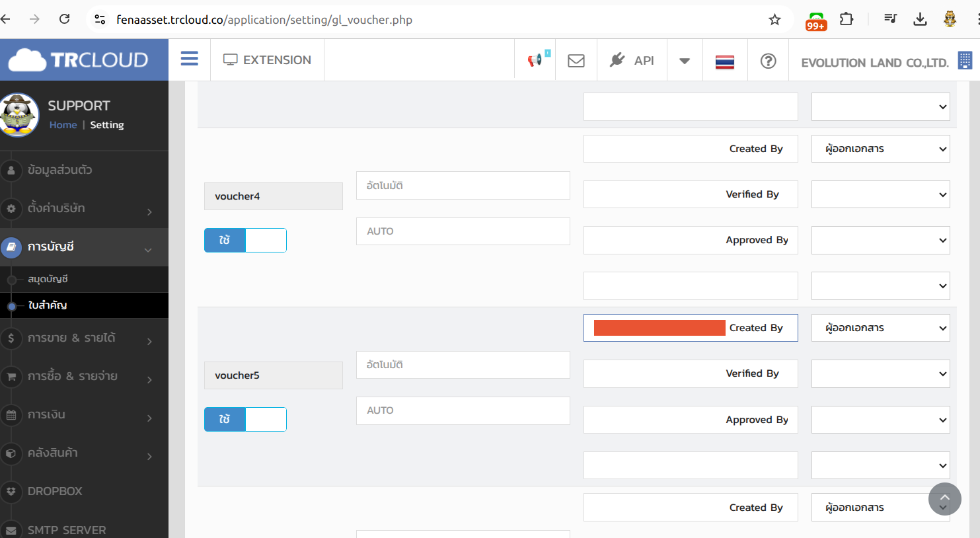Open the help question mark icon
The height and width of the screenshot is (538, 980).
click(x=768, y=61)
